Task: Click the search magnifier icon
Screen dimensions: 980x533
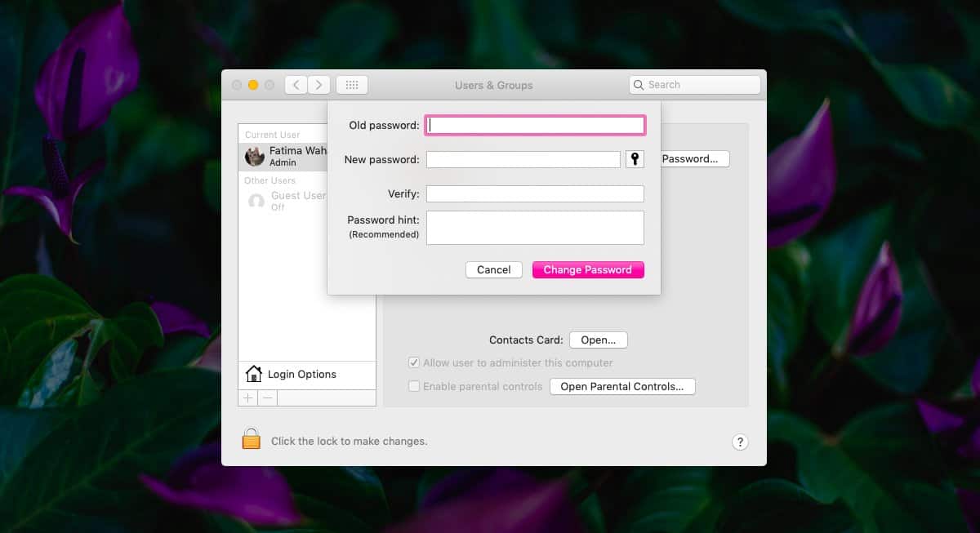Action: (x=639, y=85)
